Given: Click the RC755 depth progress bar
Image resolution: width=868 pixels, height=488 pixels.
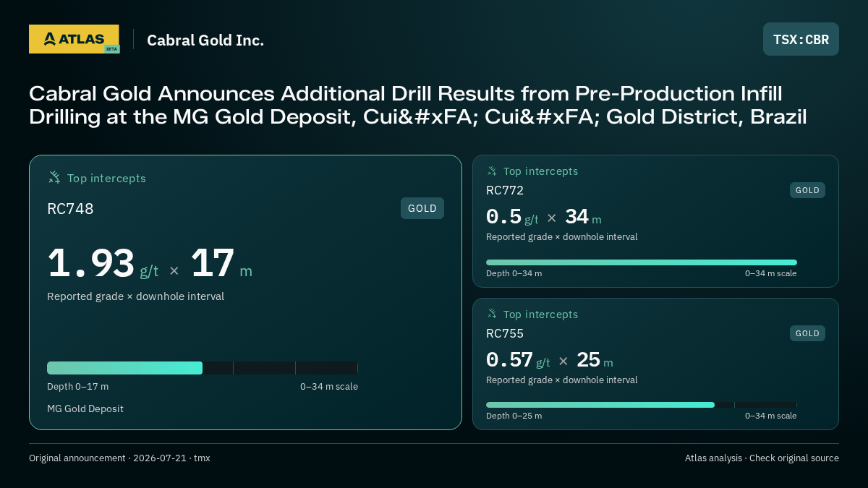Looking at the screenshot, I should pos(642,405).
